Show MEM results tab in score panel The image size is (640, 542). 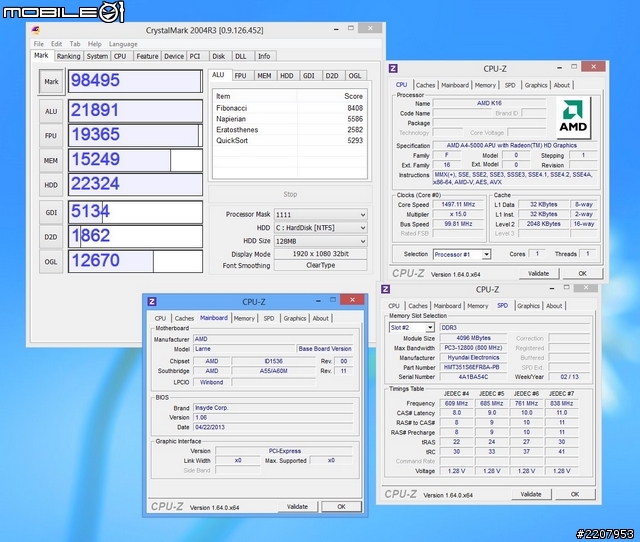coord(264,76)
